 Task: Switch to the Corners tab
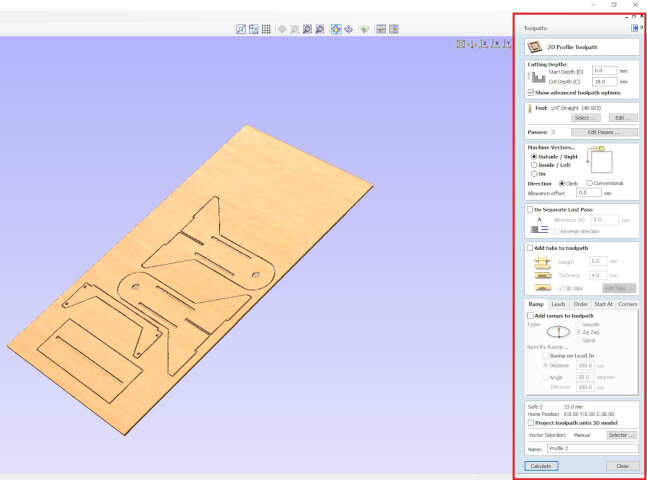pos(628,304)
